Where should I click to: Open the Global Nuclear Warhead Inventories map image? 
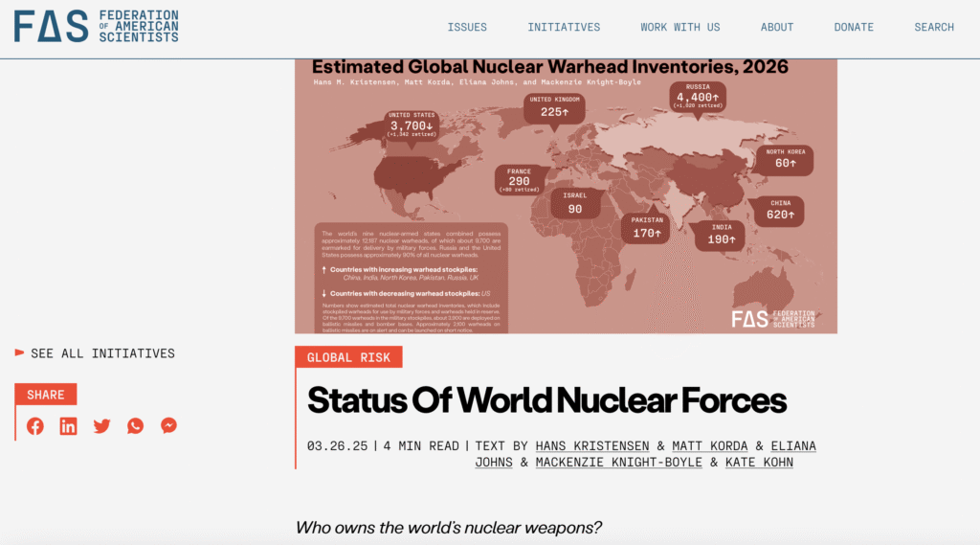[x=566, y=196]
